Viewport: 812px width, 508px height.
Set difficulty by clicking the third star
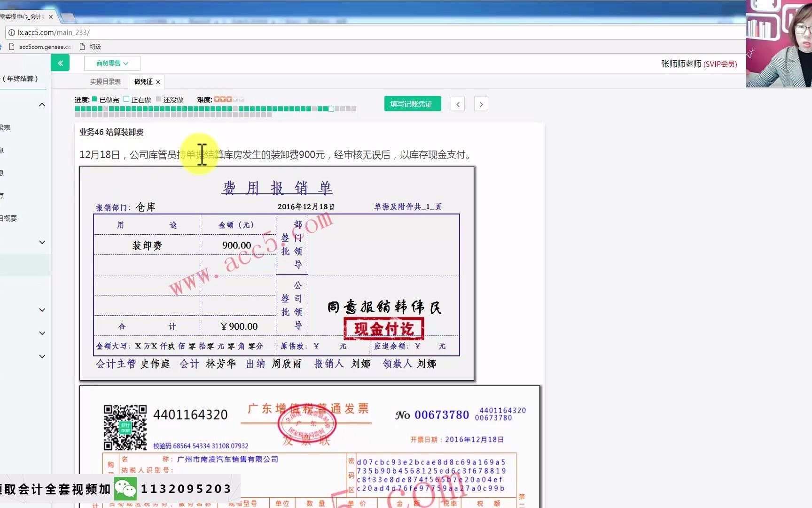pos(230,99)
